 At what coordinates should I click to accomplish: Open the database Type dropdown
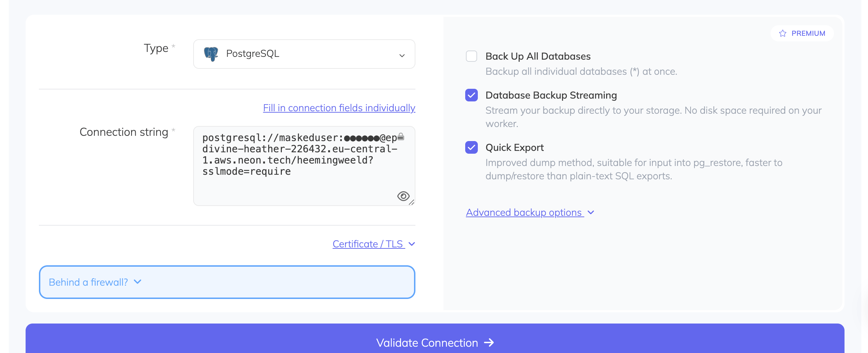(304, 54)
